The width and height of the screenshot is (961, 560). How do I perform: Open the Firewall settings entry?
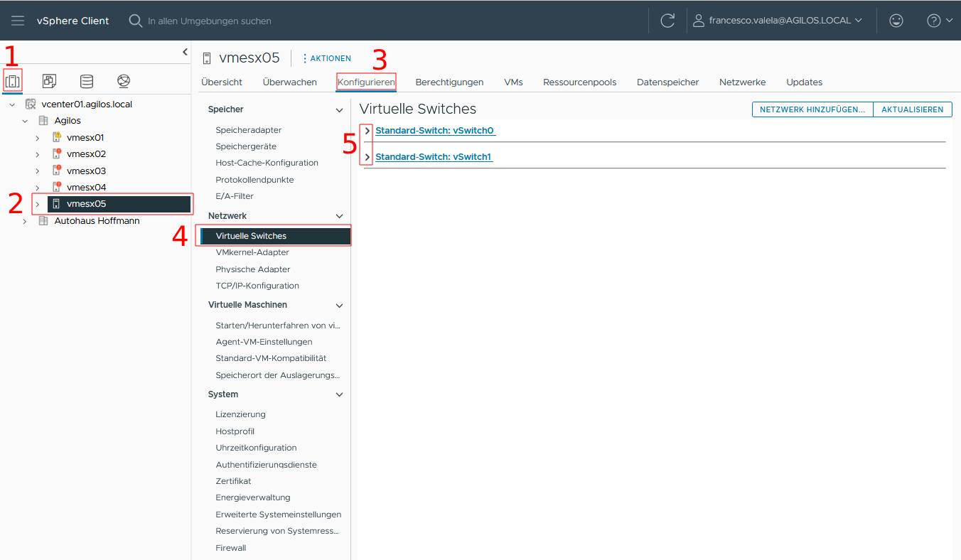pyautogui.click(x=231, y=548)
